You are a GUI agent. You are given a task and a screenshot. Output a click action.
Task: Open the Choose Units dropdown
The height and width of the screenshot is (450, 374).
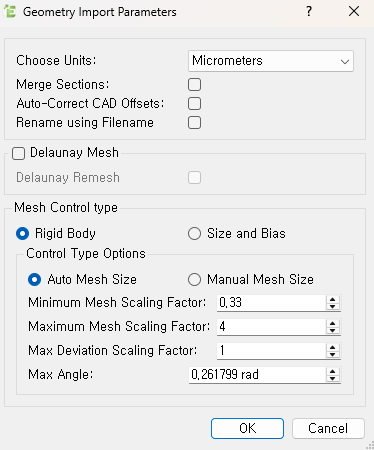271,61
